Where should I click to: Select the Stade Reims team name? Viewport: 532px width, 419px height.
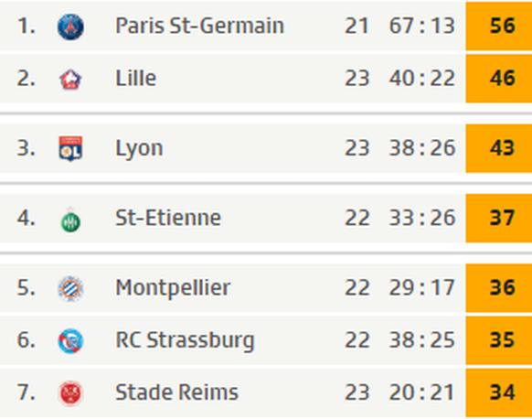pos(176,392)
